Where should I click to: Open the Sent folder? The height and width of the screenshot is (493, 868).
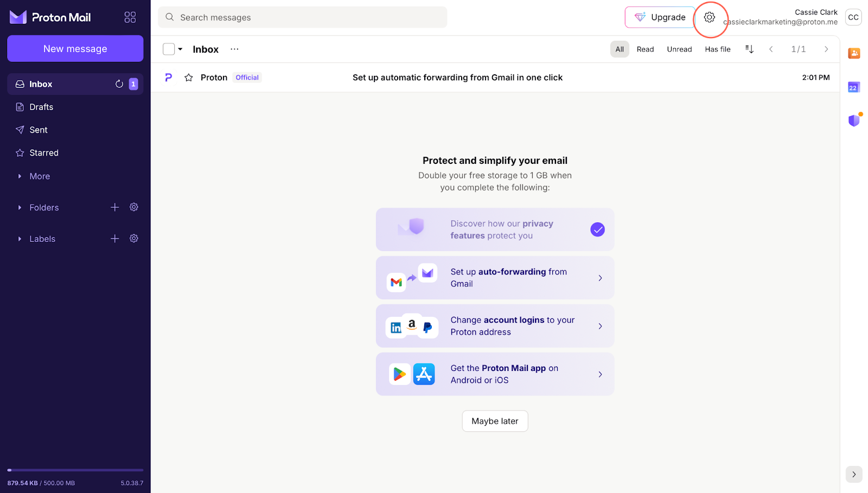(39, 130)
